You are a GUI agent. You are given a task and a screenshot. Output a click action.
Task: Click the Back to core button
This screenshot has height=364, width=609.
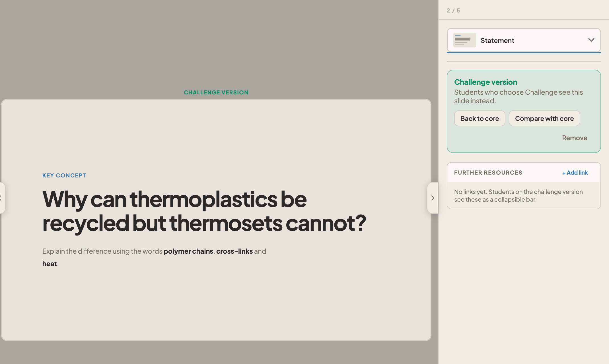(480, 118)
